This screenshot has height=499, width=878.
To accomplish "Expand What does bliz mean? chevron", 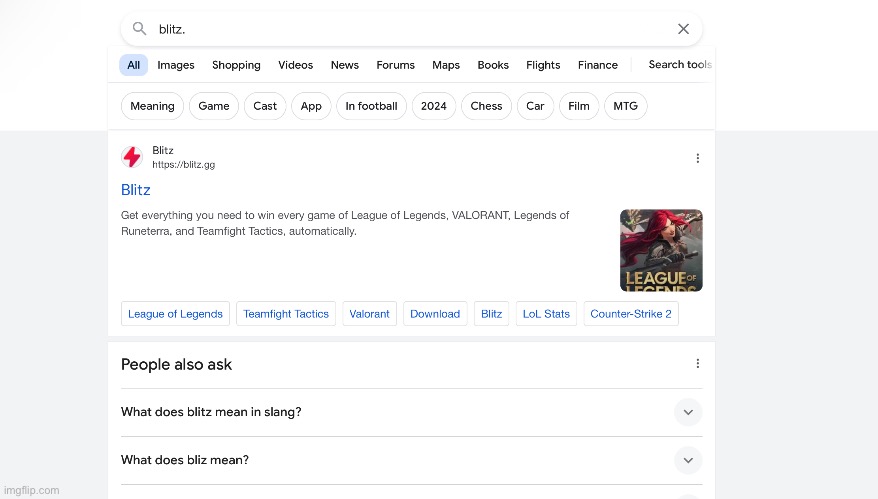I will pos(688,460).
